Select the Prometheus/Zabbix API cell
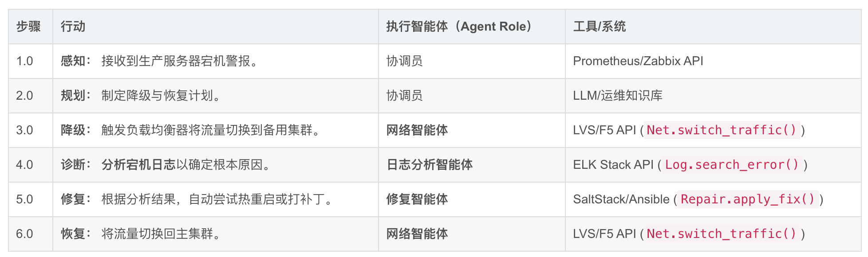This screenshot has height=257, width=868. click(638, 61)
